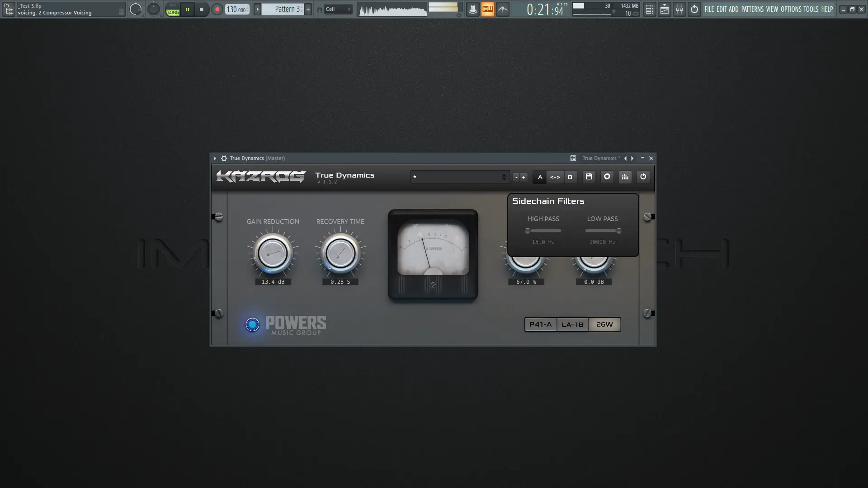Open the preset selector dropdown

point(459,177)
